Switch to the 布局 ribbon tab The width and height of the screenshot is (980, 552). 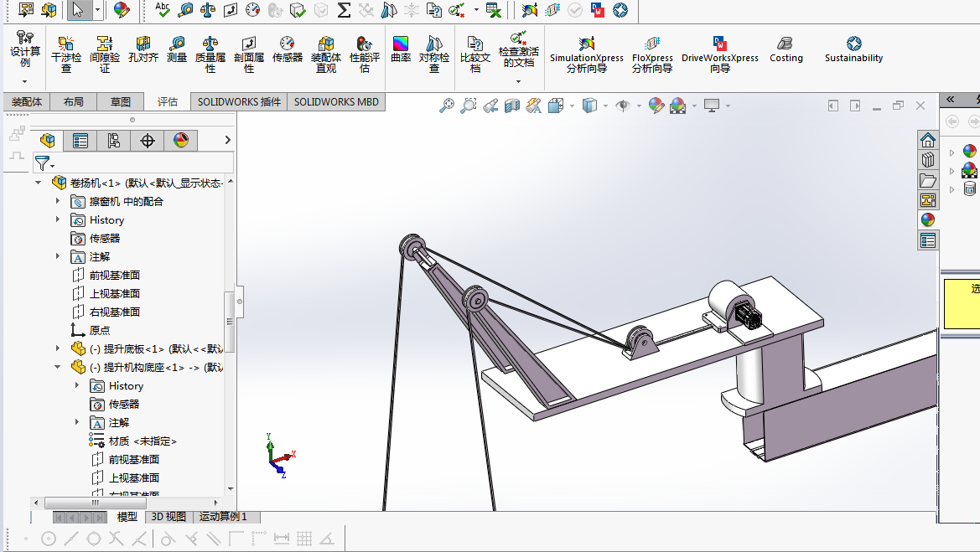tap(73, 102)
